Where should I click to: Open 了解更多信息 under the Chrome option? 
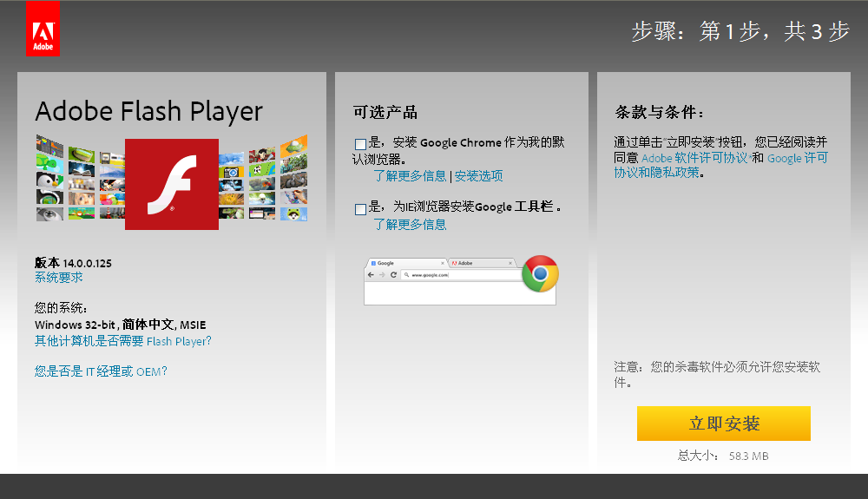[x=410, y=176]
